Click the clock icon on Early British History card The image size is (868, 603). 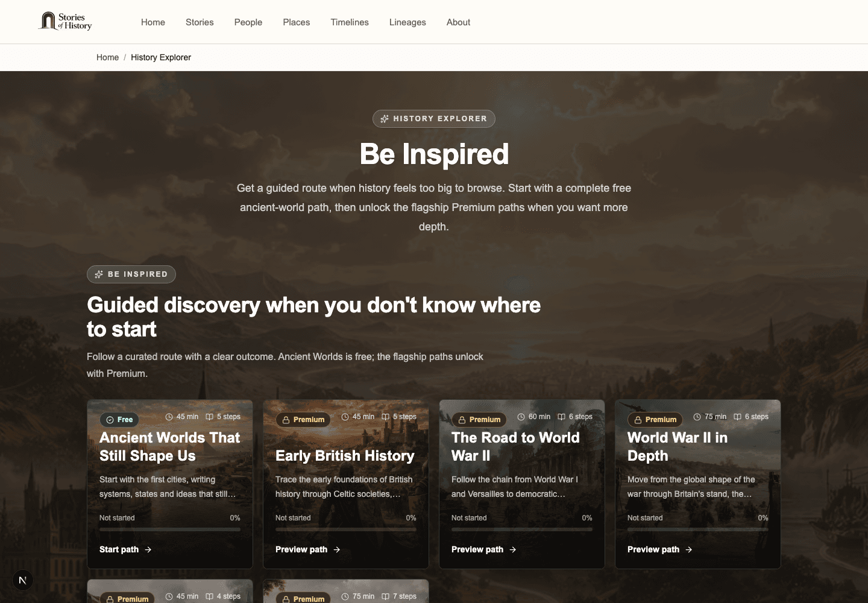click(x=345, y=417)
